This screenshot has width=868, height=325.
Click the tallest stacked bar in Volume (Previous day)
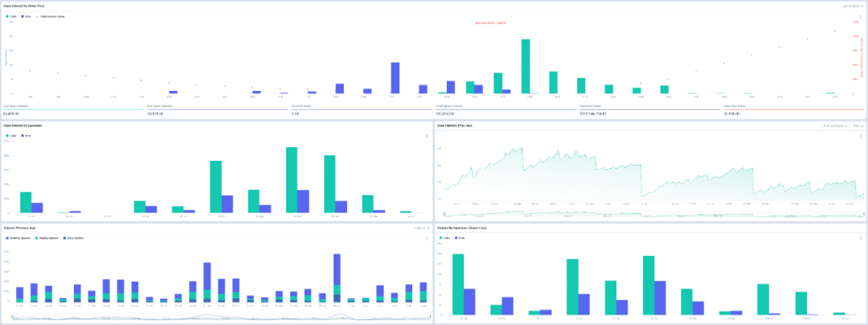[x=337, y=278]
